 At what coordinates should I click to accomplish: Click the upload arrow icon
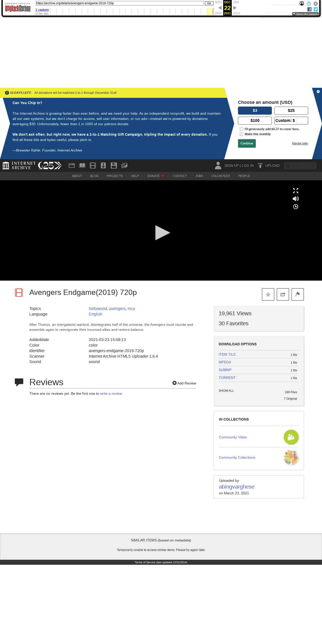tap(260, 166)
